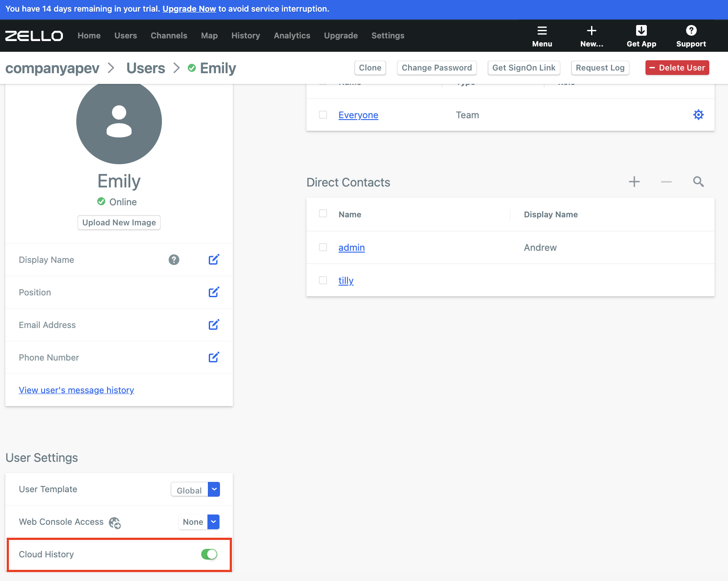Search direct contacts with magnifier icon

click(x=699, y=182)
